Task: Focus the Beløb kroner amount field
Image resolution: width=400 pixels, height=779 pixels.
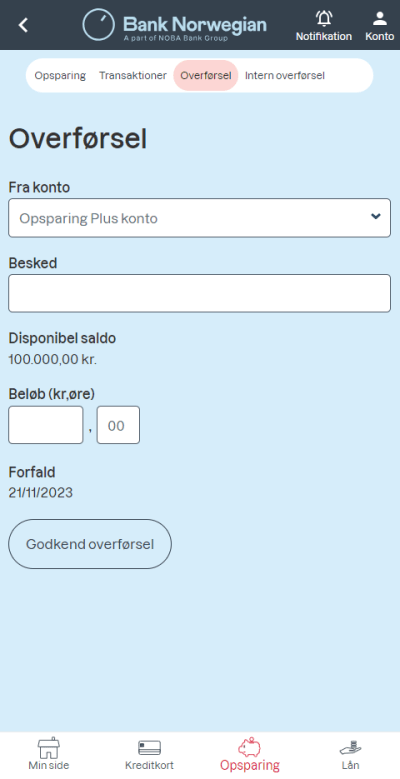Action: [x=46, y=425]
